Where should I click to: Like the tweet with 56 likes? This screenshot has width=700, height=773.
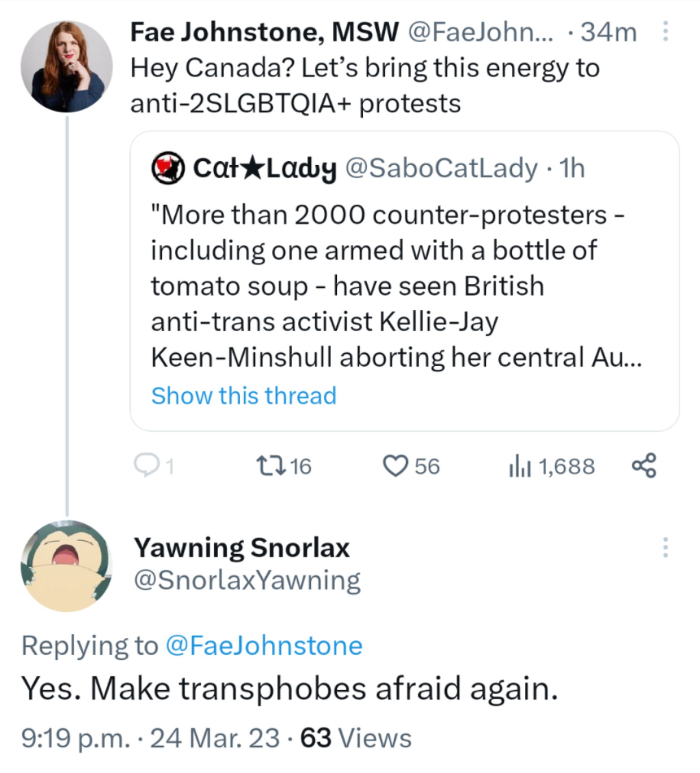click(395, 466)
